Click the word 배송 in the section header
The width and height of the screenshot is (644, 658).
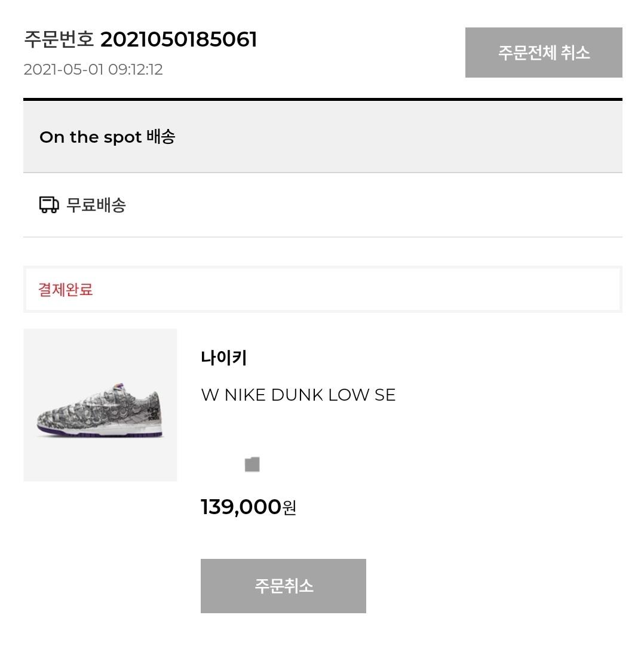(161, 137)
